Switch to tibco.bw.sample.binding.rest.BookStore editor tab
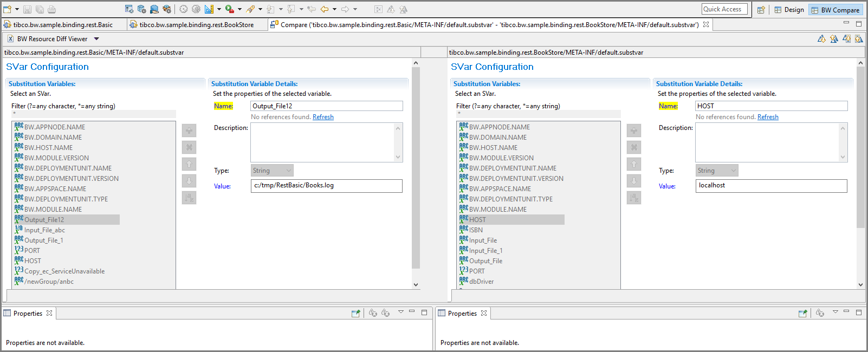This screenshot has height=352, width=868. point(196,25)
